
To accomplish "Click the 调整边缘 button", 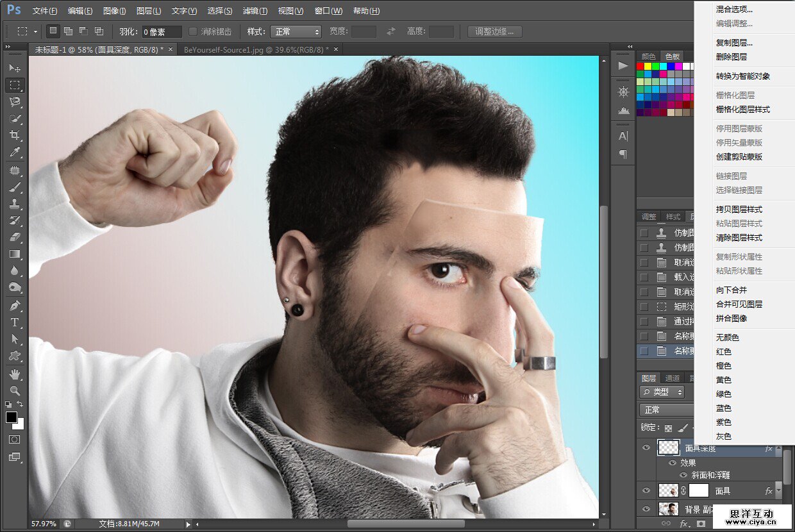I will [x=494, y=31].
